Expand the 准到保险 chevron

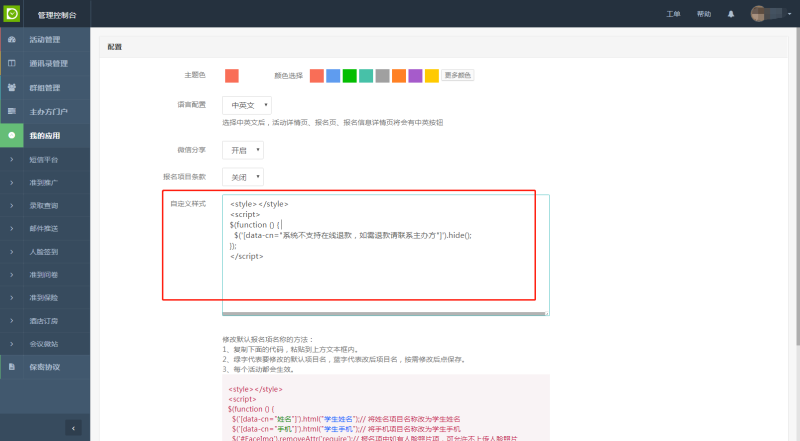pos(12,298)
